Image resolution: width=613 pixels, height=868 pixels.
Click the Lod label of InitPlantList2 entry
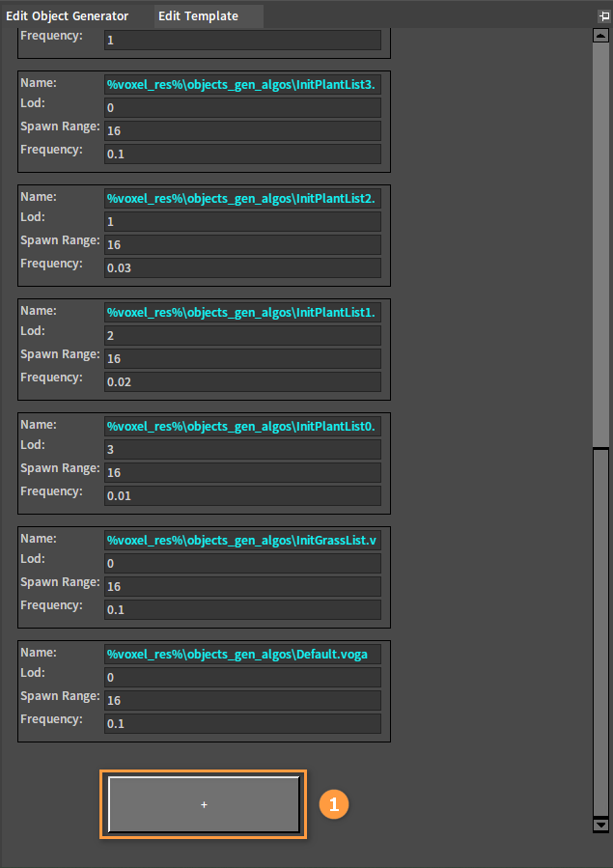click(33, 217)
